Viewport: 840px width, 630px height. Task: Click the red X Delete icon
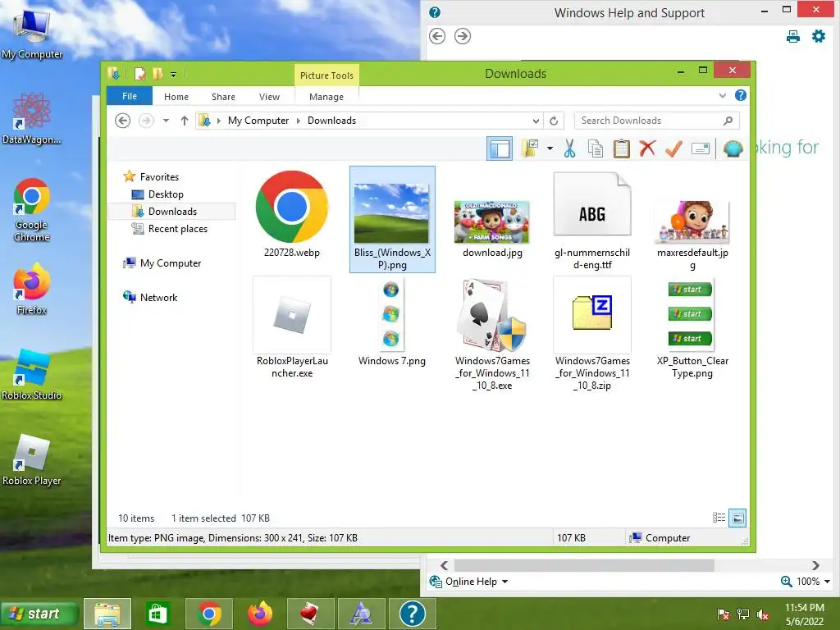(647, 148)
